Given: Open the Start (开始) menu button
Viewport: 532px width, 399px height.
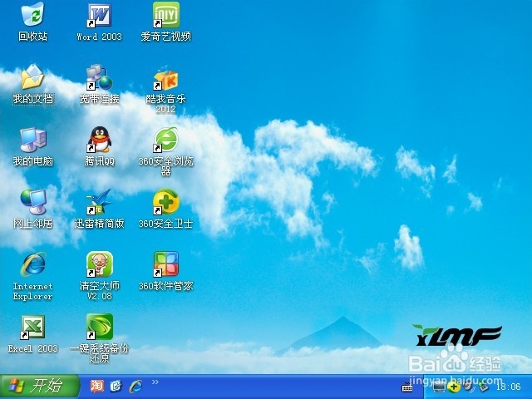Looking at the screenshot, I should (39, 386).
